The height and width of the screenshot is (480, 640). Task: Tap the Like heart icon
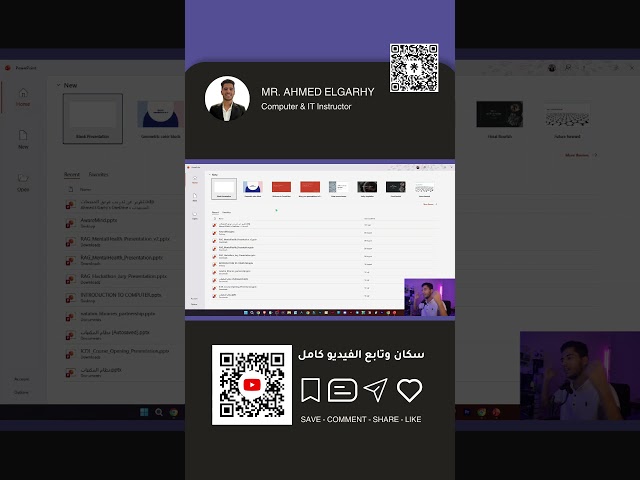click(x=409, y=390)
